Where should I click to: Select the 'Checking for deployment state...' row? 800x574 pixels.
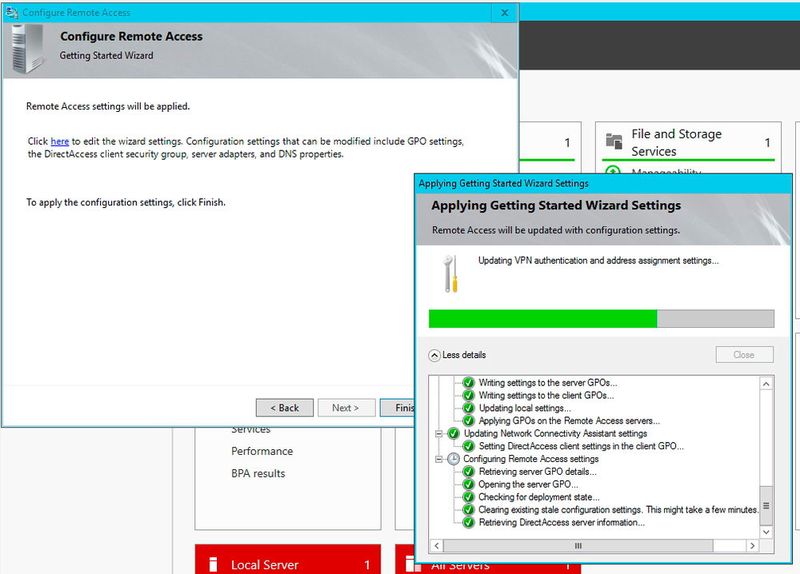click(x=539, y=497)
